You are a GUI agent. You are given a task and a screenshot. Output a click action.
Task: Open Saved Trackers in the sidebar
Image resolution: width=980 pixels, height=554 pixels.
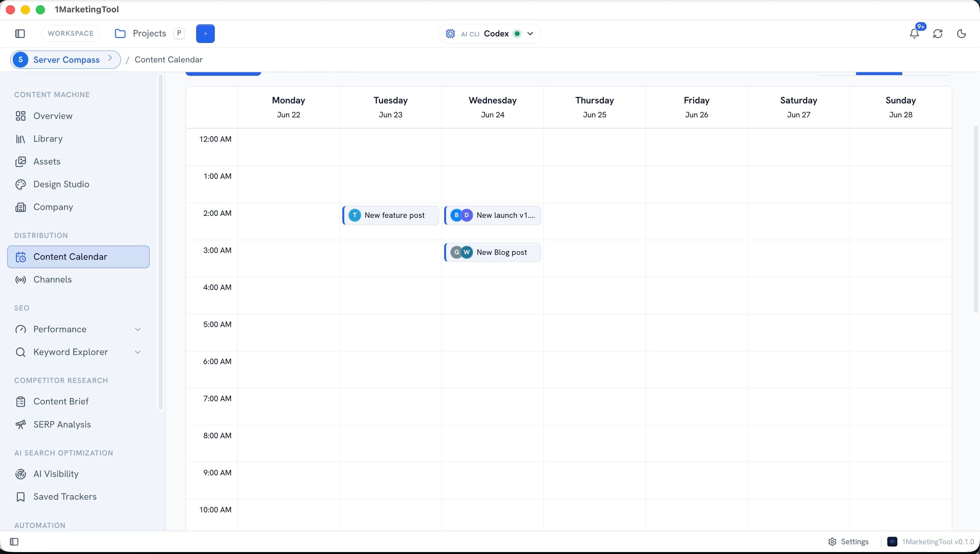78,497
